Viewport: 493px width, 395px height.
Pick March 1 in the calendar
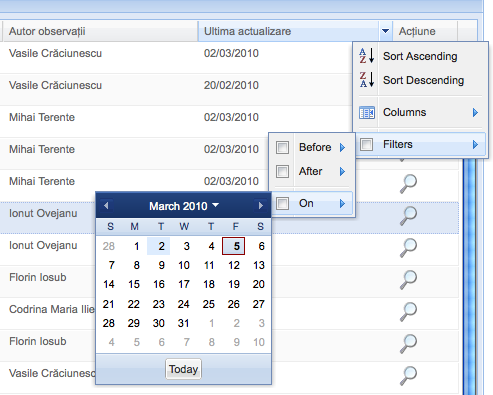[x=134, y=246]
